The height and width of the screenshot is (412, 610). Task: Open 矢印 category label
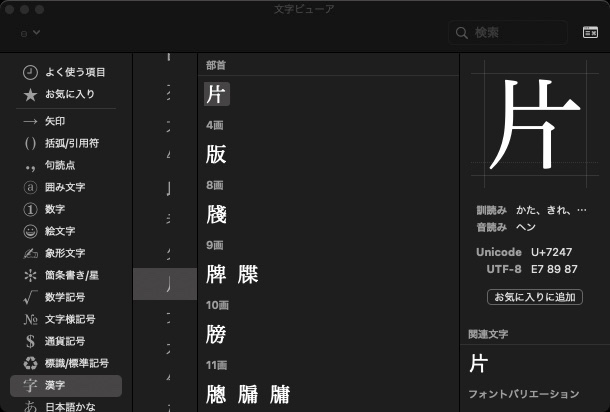(x=55, y=121)
